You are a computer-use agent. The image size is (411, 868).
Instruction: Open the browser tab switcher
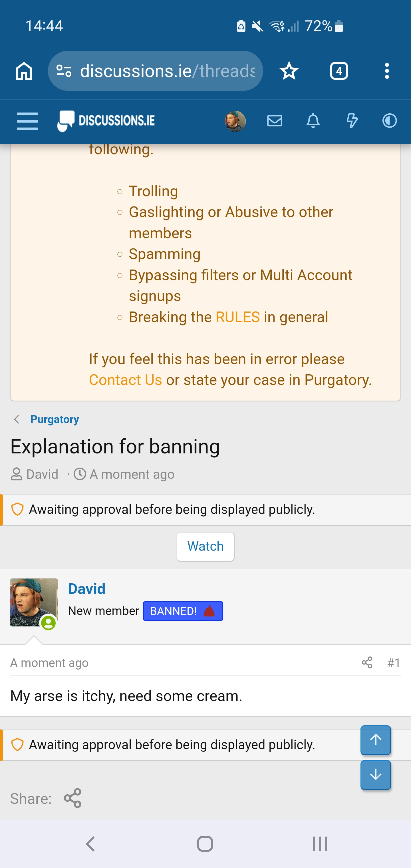(339, 71)
